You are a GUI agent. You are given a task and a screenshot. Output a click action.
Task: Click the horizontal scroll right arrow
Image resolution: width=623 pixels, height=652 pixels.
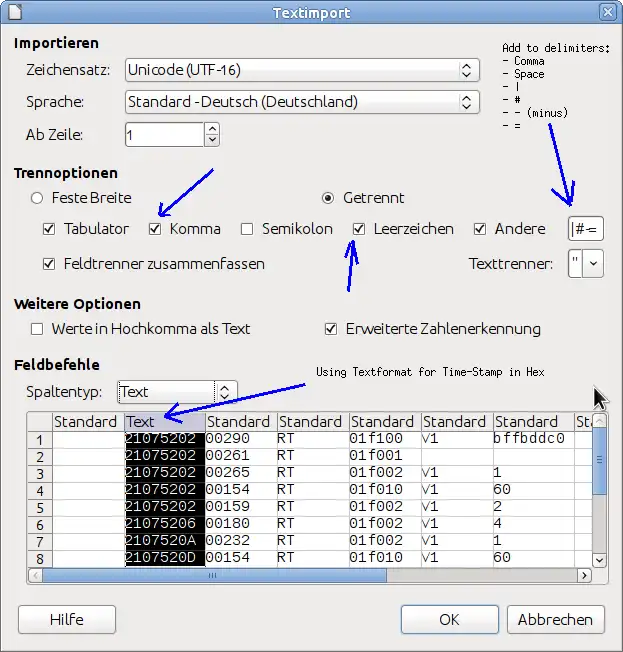[584, 575]
